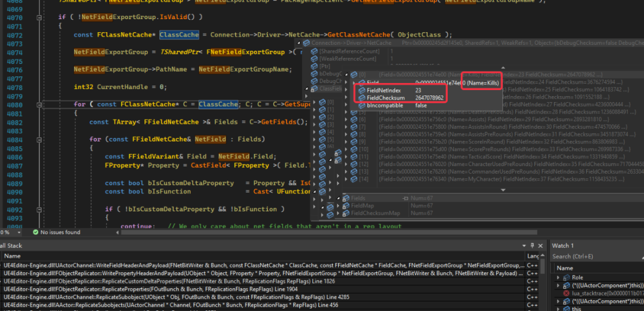The image size is (644, 311).
Task: Click the FieldChecksumMap row variable icon
Action: click(x=345, y=213)
